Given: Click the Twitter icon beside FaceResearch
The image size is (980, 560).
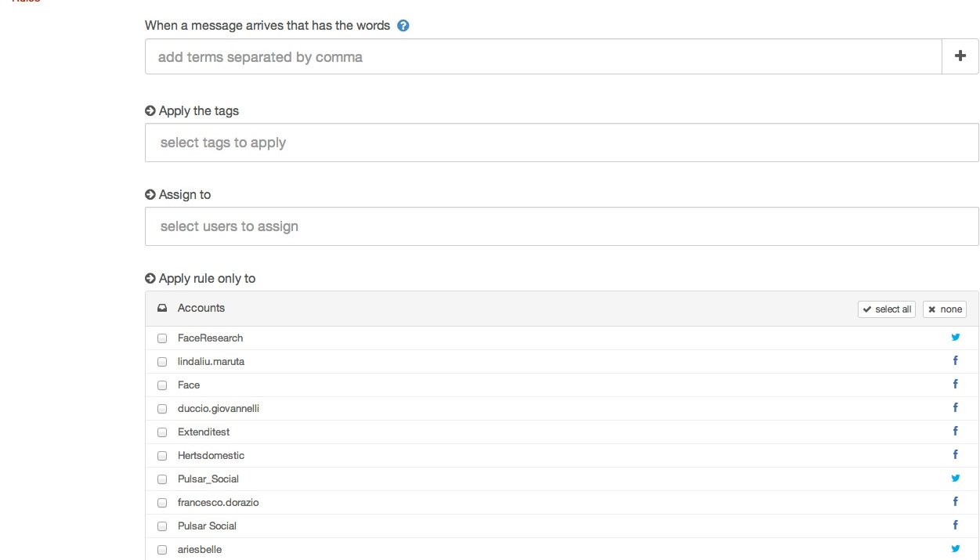Looking at the screenshot, I should pyautogui.click(x=955, y=338).
